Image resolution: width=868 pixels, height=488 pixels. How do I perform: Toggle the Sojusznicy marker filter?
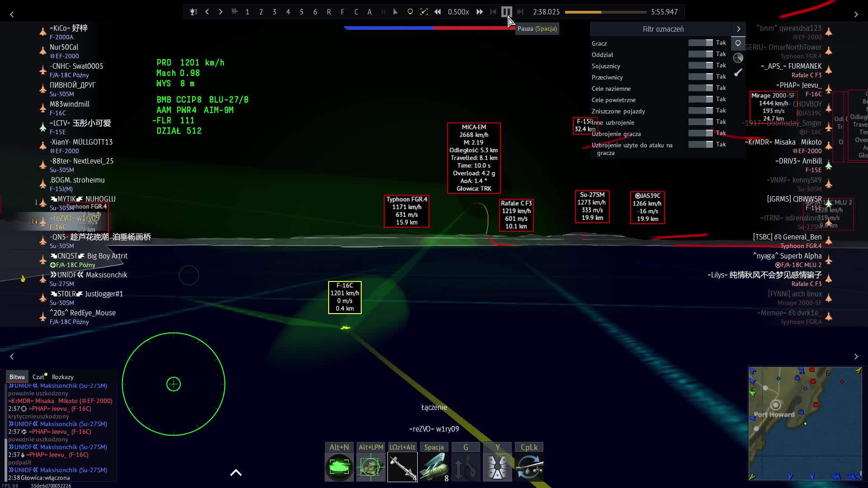pyautogui.click(x=700, y=66)
